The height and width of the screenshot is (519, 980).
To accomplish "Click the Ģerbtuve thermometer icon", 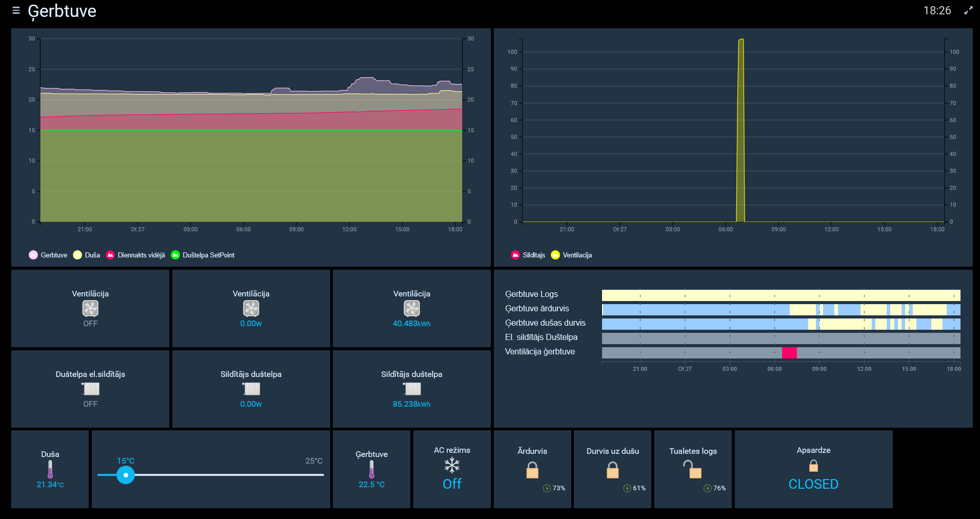I will (x=371, y=469).
